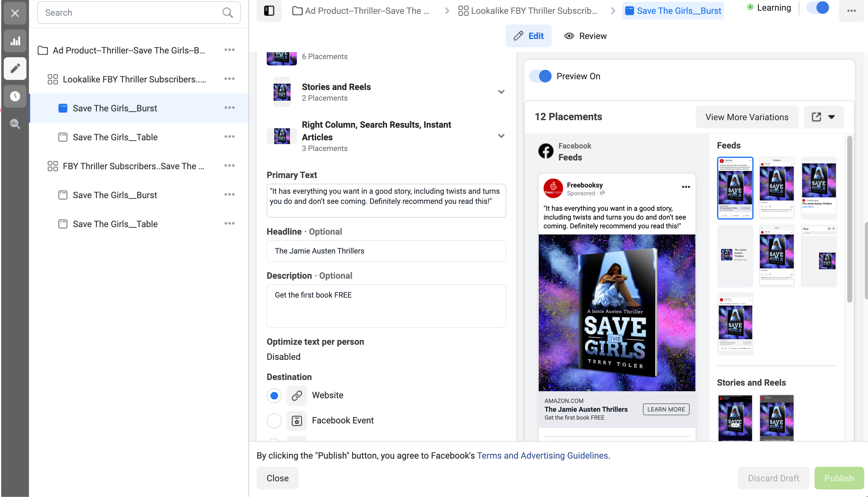Viewport: 868px width, 497px height.
Task: Click the Facebook logo icon above Feeds
Action: (546, 151)
